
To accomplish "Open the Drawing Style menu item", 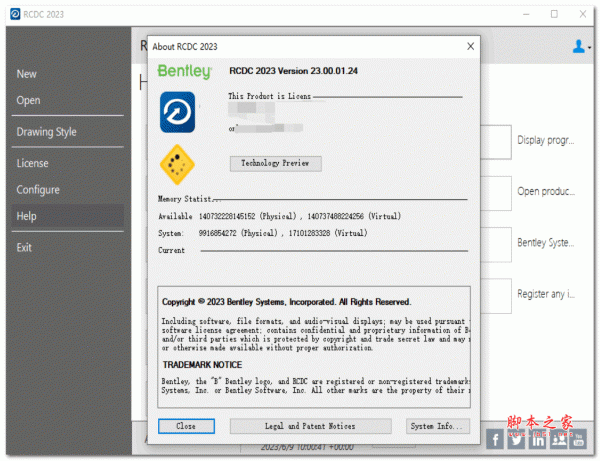I will 46,132.
